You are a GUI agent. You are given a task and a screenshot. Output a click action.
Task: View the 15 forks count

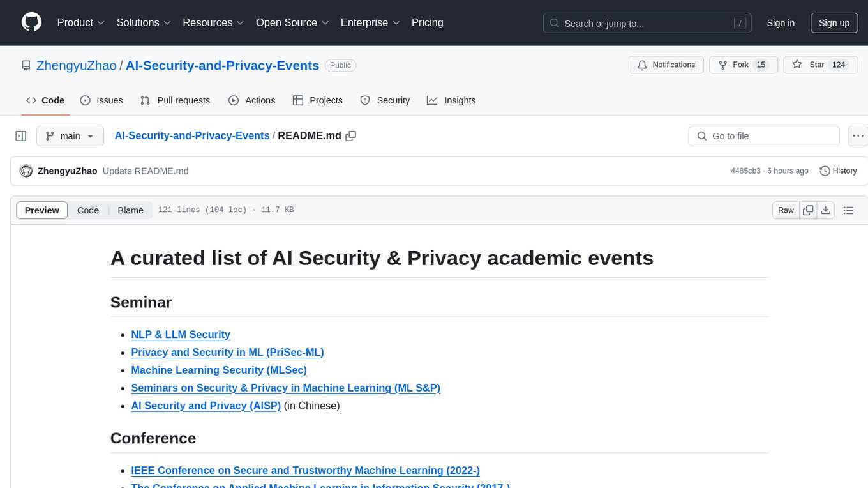(761, 65)
